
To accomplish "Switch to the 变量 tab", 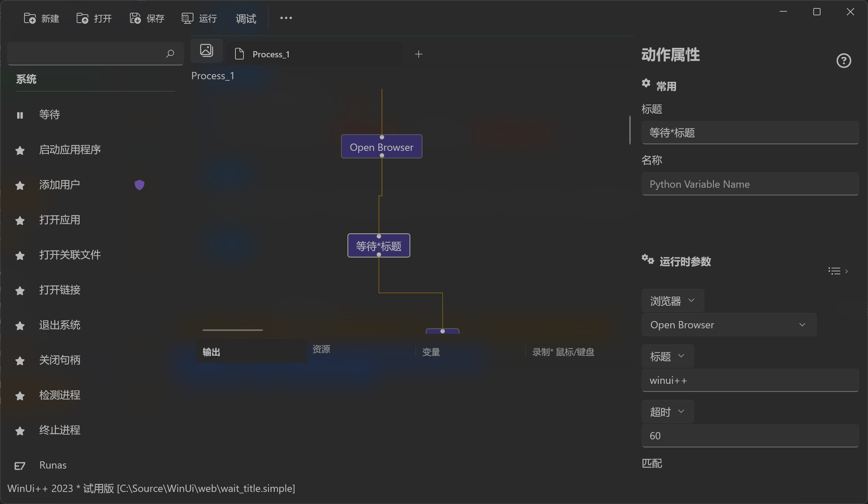I will (x=431, y=352).
